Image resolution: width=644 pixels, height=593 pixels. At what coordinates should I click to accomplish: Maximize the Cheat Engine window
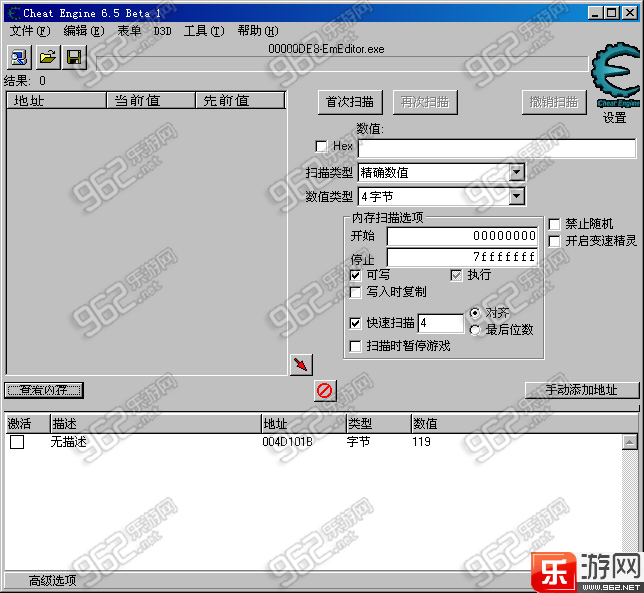(612, 13)
